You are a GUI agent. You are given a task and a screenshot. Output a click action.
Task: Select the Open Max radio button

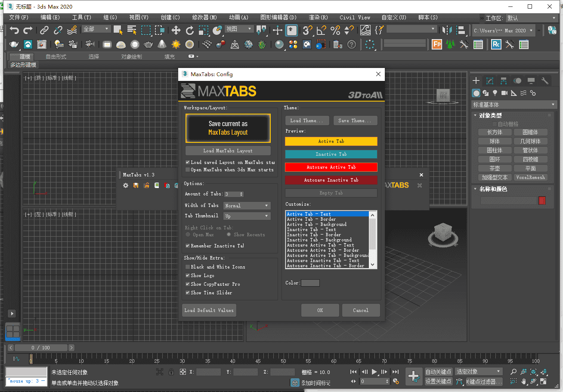[x=188, y=235]
